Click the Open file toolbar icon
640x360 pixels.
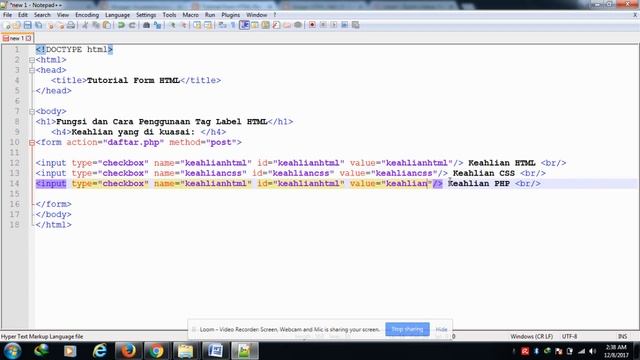[x=16, y=25]
